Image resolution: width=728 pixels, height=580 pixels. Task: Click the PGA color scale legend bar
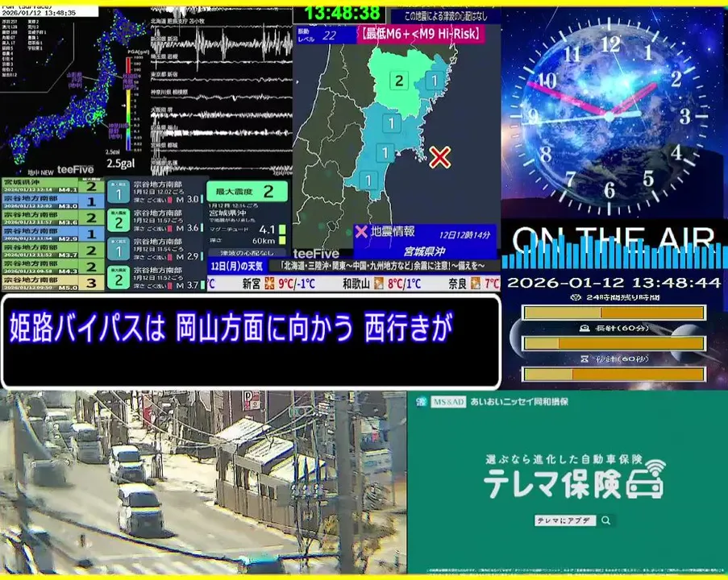pyautogui.click(x=128, y=105)
